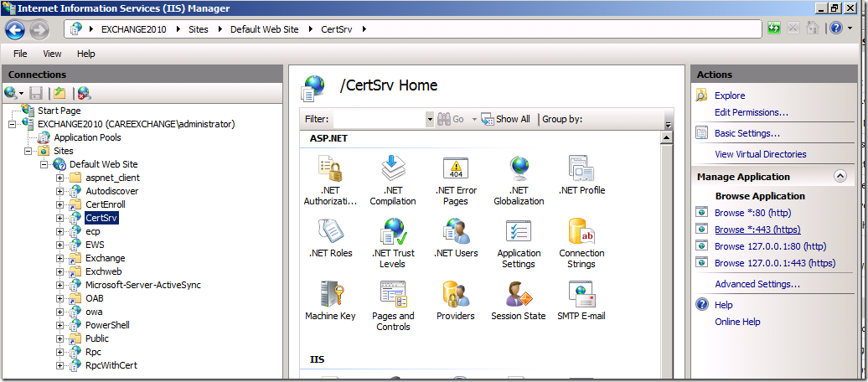Screen dimensions: 868x382
Task: Click Show All button in filter bar
Action: 506,119
